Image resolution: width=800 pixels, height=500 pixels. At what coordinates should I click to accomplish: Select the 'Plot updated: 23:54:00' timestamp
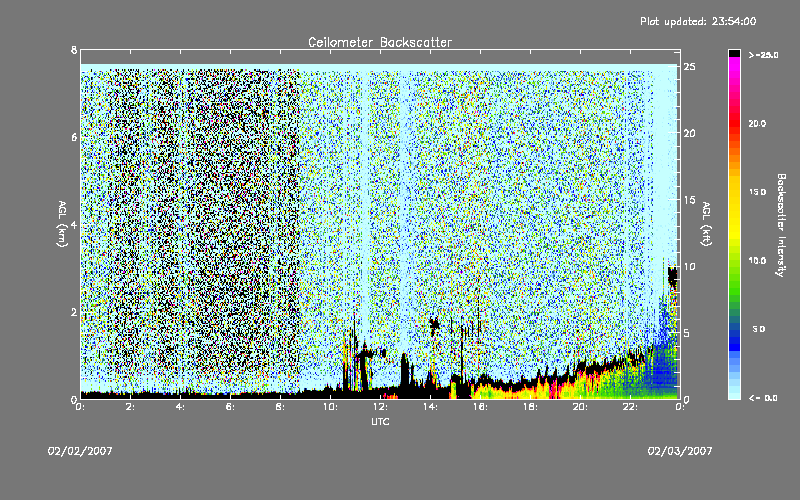coord(698,21)
